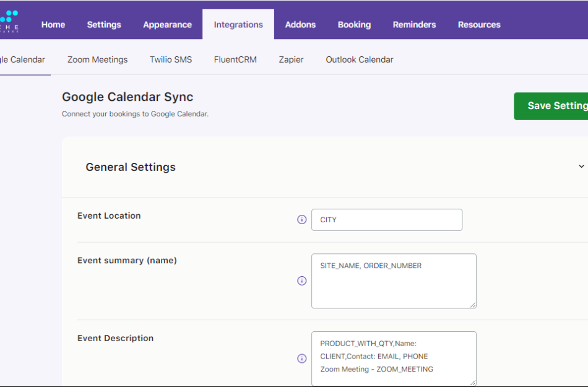Open the Twilio SMS integration tab
This screenshot has height=387, width=588.
tap(170, 59)
